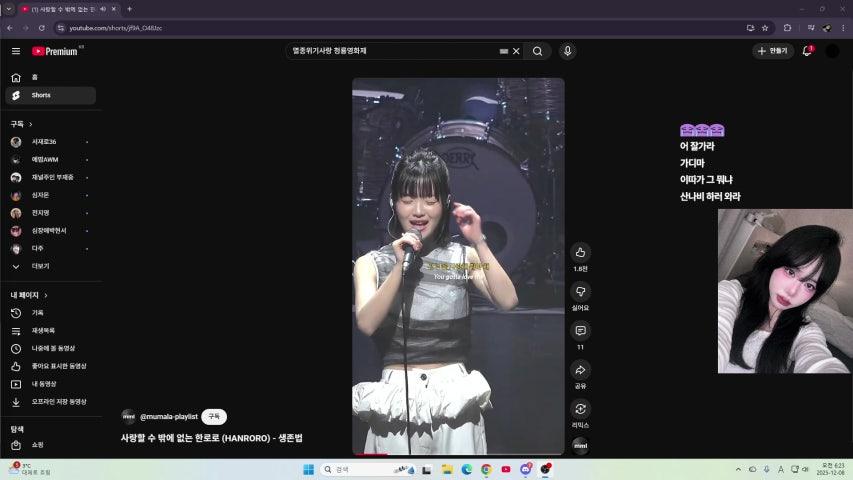Go to 홈 in the sidebar

(x=34, y=77)
